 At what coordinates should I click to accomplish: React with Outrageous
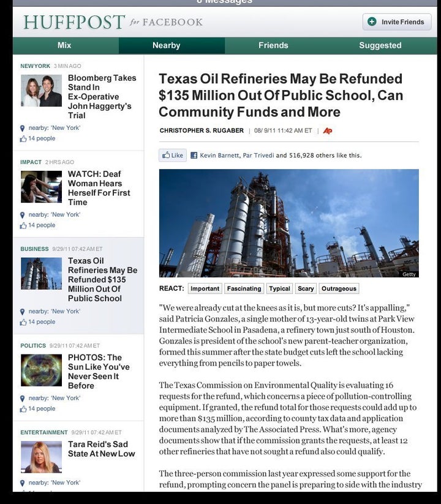(339, 288)
